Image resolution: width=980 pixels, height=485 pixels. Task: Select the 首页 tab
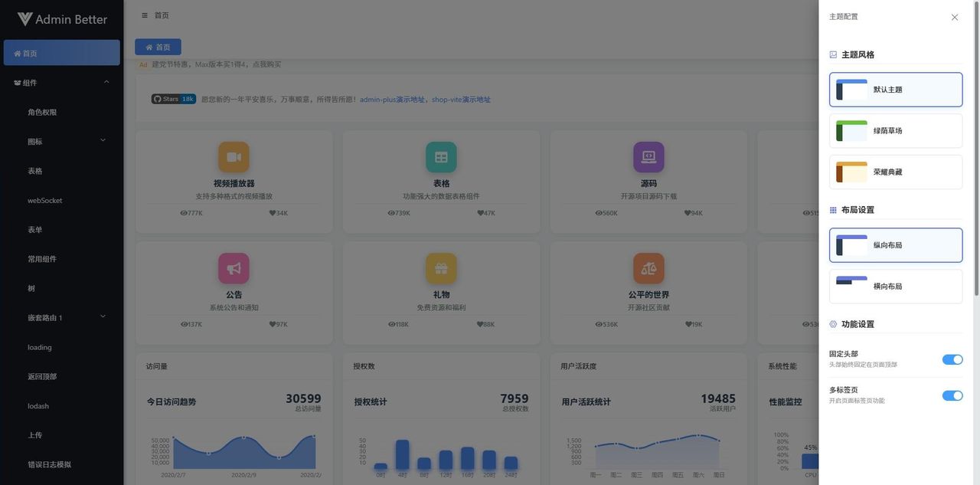click(158, 45)
